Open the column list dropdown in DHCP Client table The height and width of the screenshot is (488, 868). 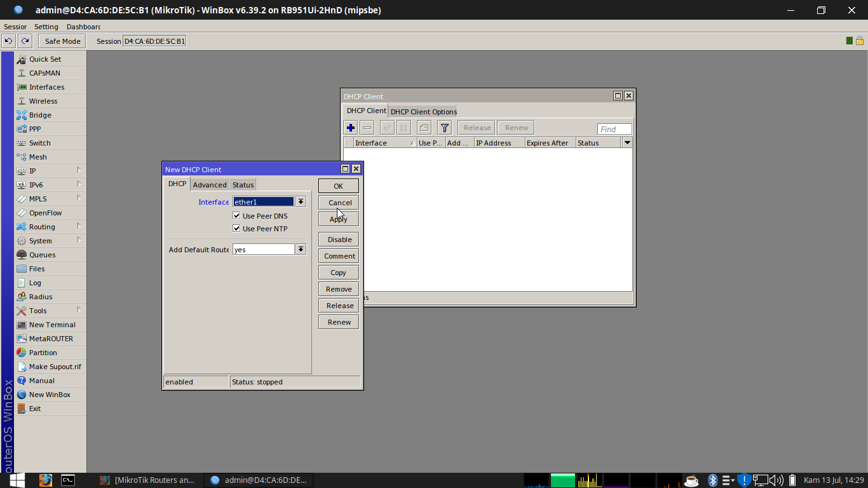click(x=628, y=143)
